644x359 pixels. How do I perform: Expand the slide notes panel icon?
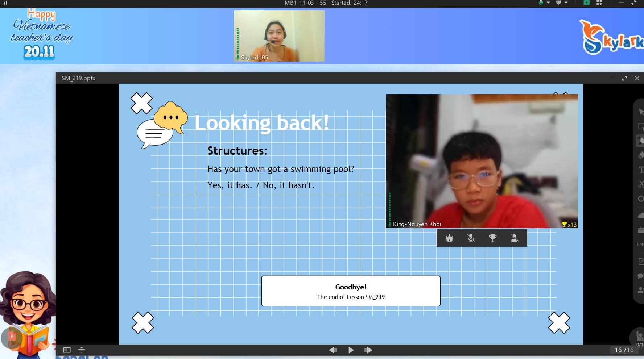82,350
